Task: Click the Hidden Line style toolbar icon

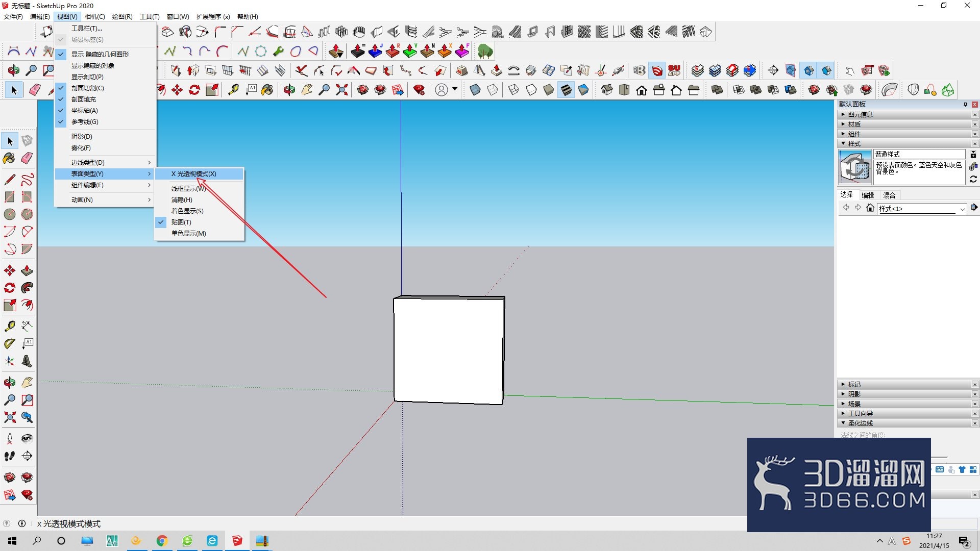Action: pyautogui.click(x=531, y=90)
